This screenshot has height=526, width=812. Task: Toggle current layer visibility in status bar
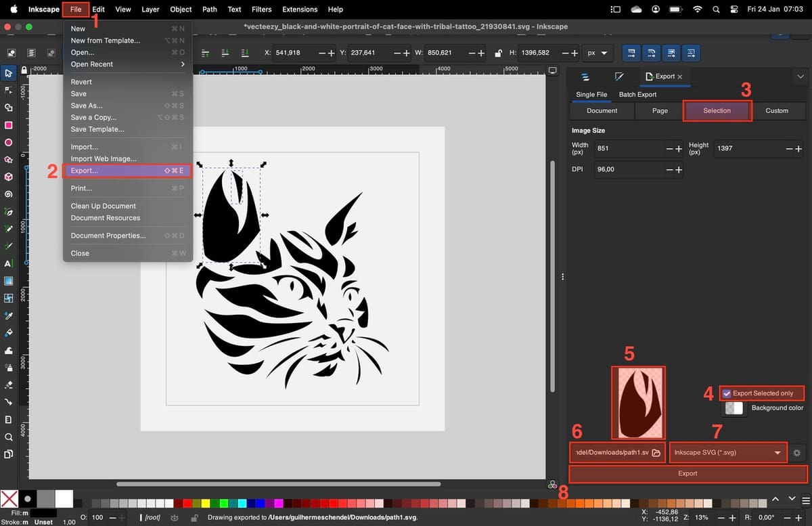(175, 518)
